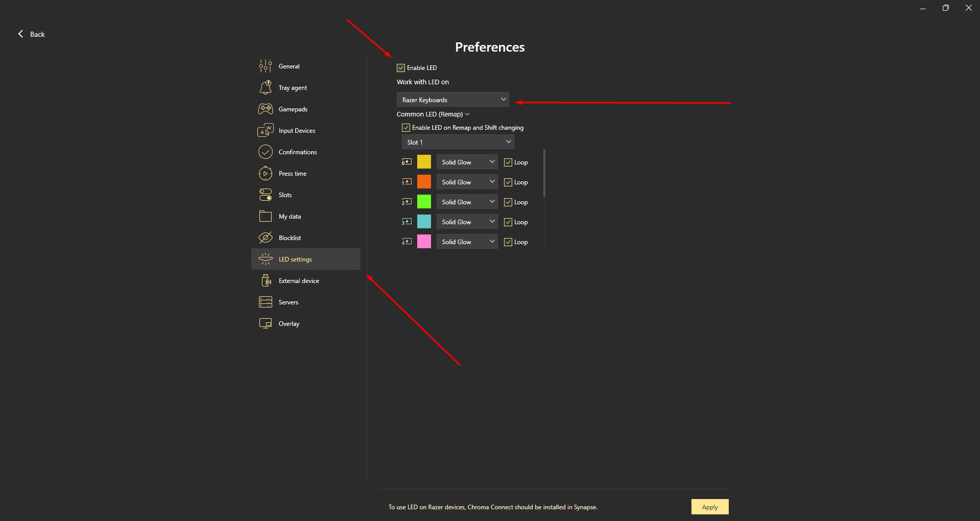Click the Tray agent bell icon
This screenshot has height=521, width=980.
click(x=265, y=88)
